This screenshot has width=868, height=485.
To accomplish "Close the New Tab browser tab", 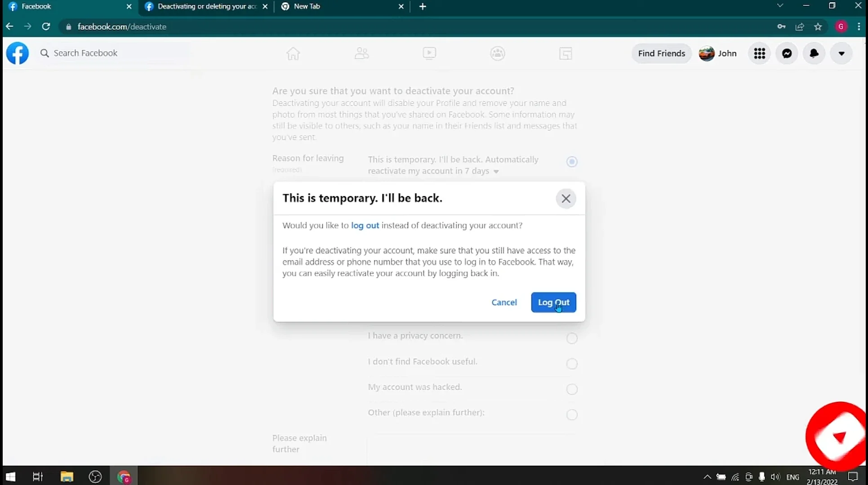I will pos(401,7).
